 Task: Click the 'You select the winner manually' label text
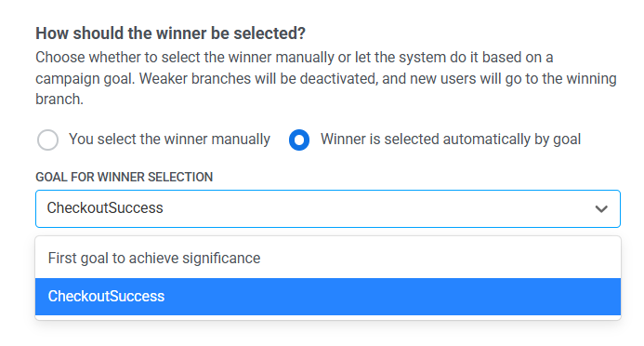coord(169,140)
